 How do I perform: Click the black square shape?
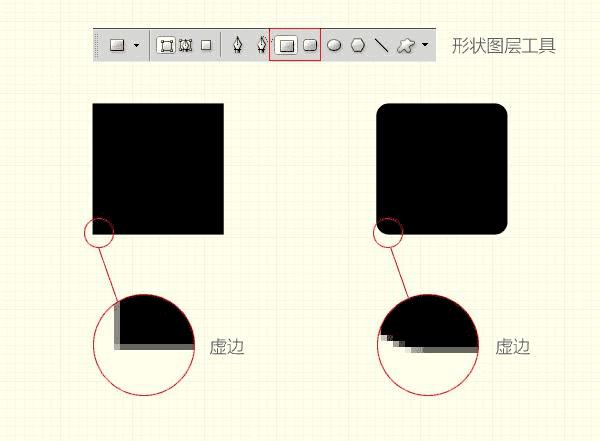(x=158, y=169)
